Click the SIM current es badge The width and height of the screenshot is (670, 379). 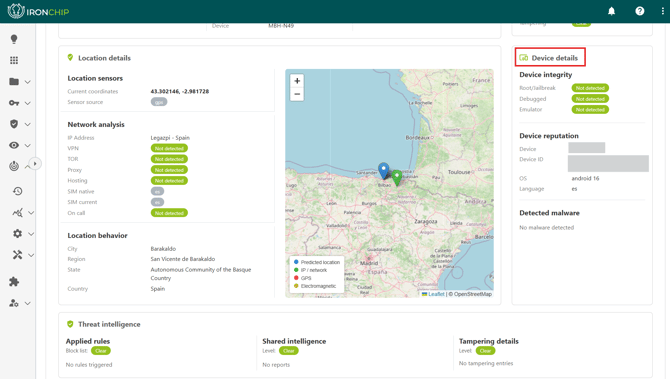(157, 202)
